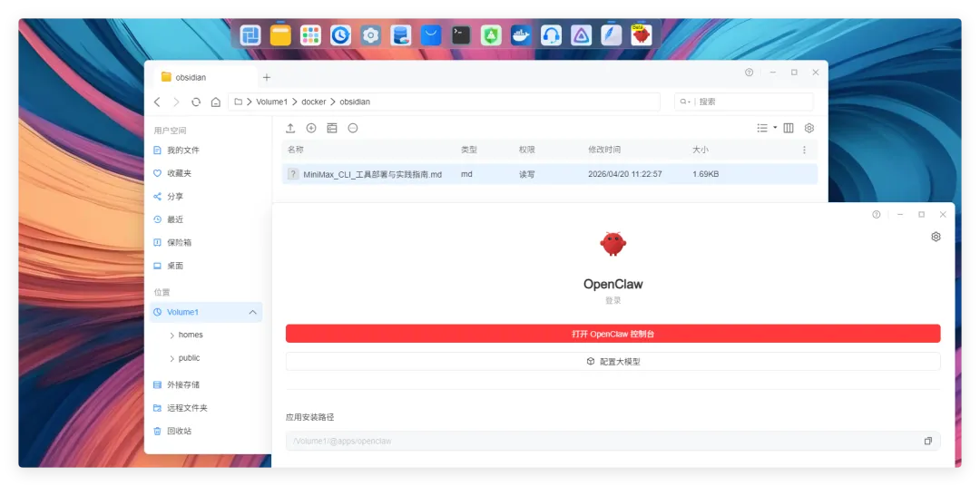Click the circled plus create-new icon
Viewport: 980px width, 486px height.
(311, 128)
